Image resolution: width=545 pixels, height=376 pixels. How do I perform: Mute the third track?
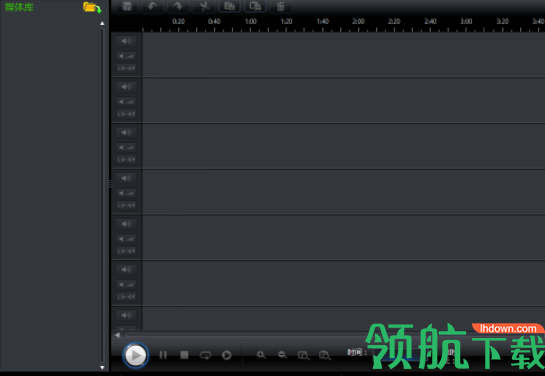click(126, 132)
